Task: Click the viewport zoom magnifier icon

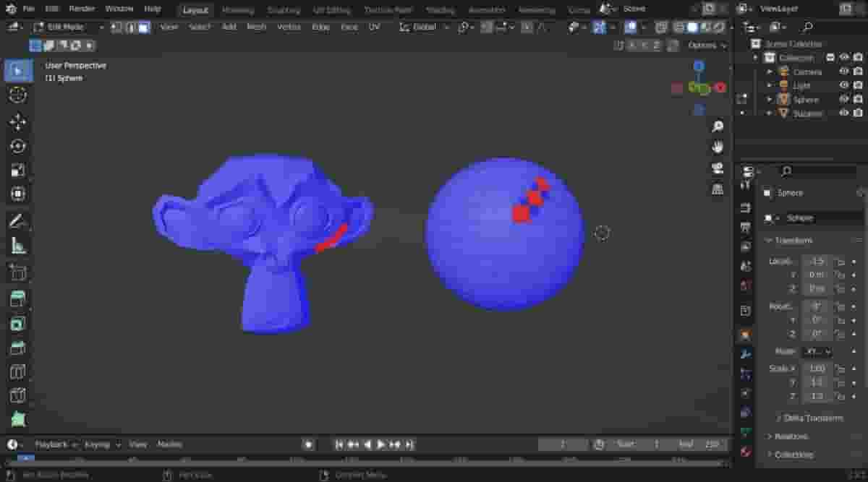Action: (x=718, y=127)
